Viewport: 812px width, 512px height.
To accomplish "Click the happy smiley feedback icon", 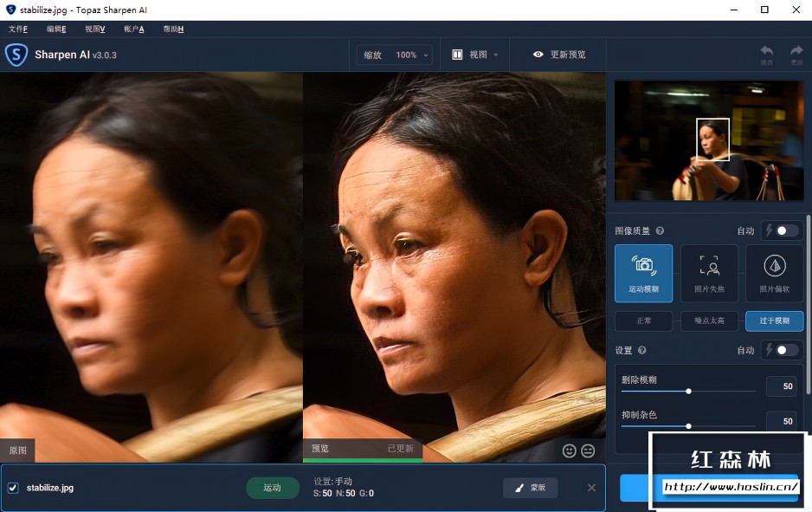I will pyautogui.click(x=569, y=450).
